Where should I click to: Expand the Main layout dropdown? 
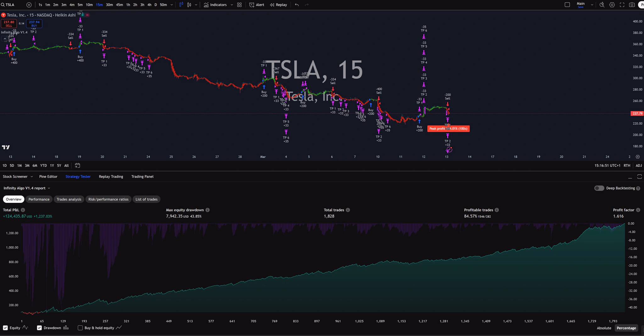pos(592,4)
